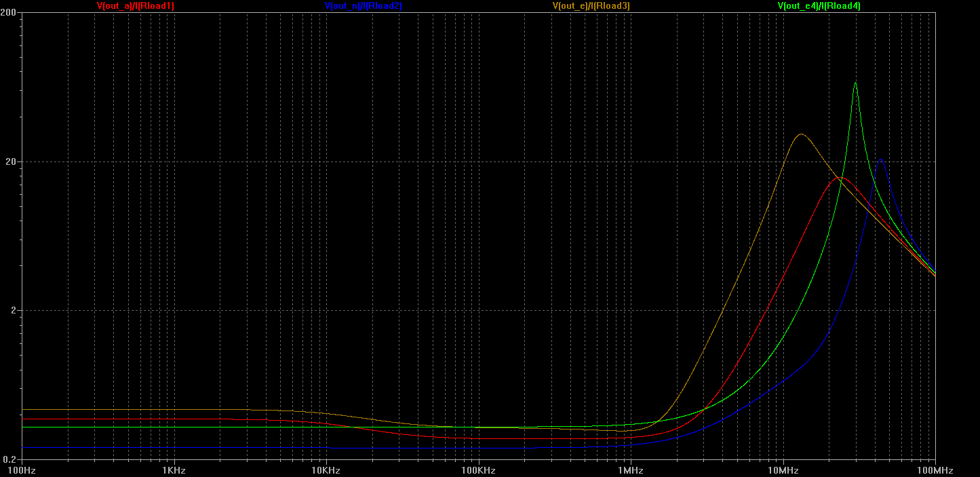Click the red V(out_a)/I(Rload1) trace label

pos(136,6)
